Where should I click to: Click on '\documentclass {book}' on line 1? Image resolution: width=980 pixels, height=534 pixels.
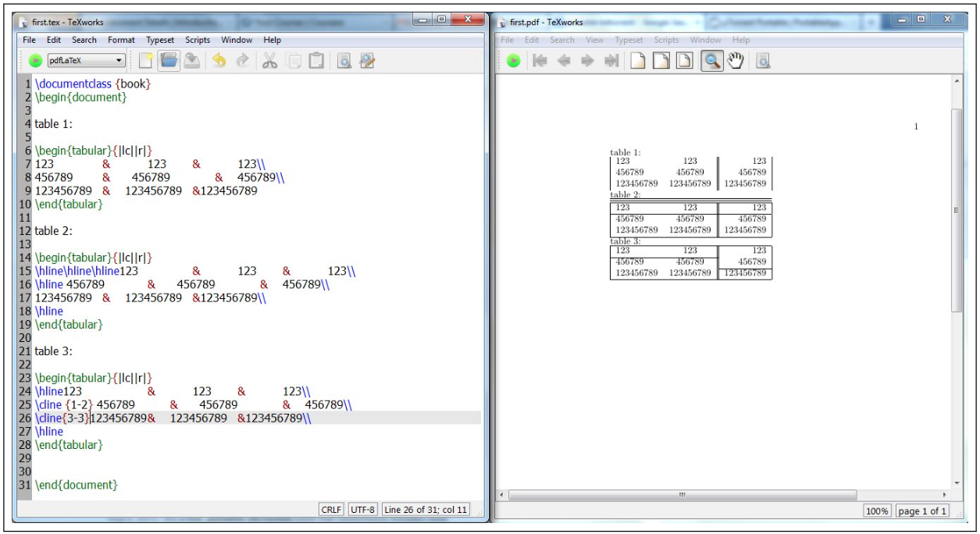pyautogui.click(x=93, y=84)
